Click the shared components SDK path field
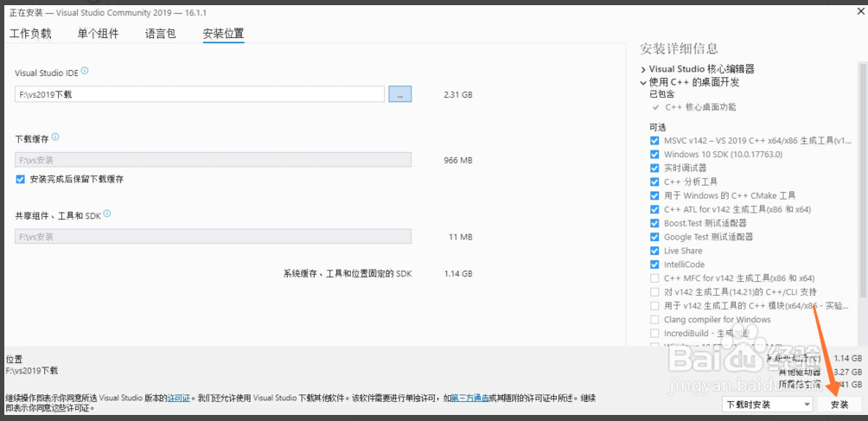The height and width of the screenshot is (421, 868). tap(214, 237)
